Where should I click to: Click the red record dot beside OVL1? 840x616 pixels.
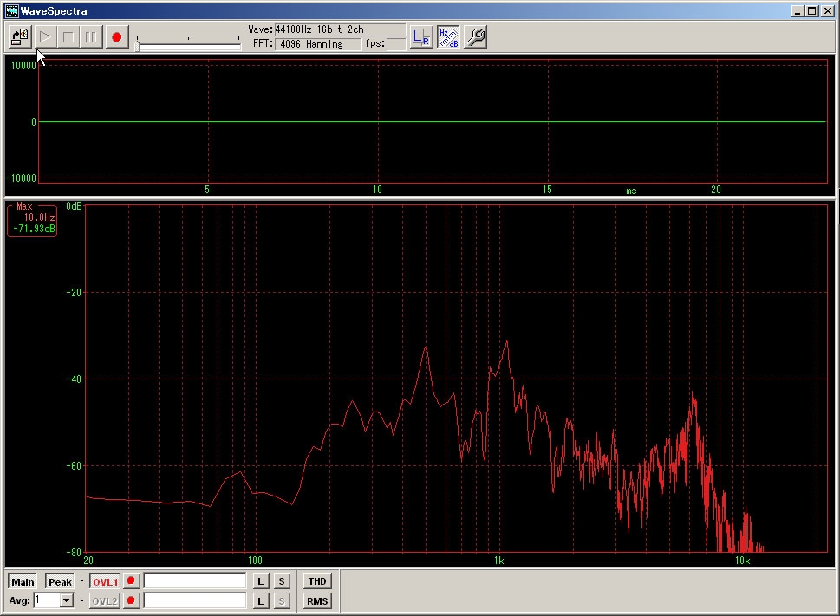131,581
